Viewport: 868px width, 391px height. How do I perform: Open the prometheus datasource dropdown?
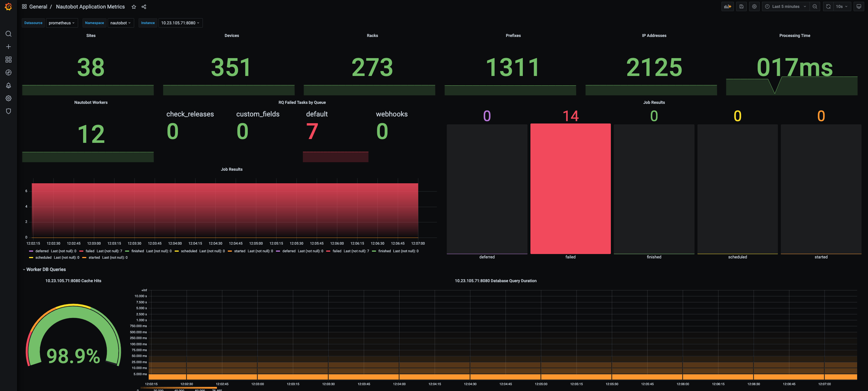click(62, 23)
